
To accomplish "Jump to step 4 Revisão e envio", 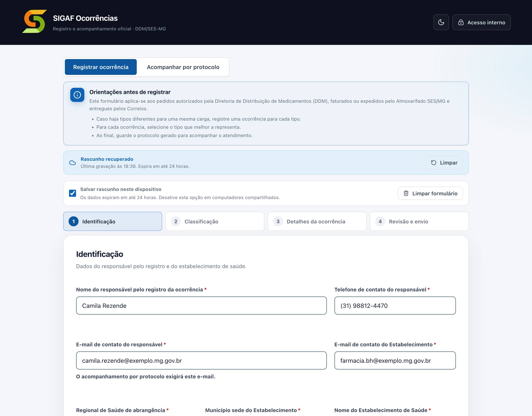I will pos(419,221).
